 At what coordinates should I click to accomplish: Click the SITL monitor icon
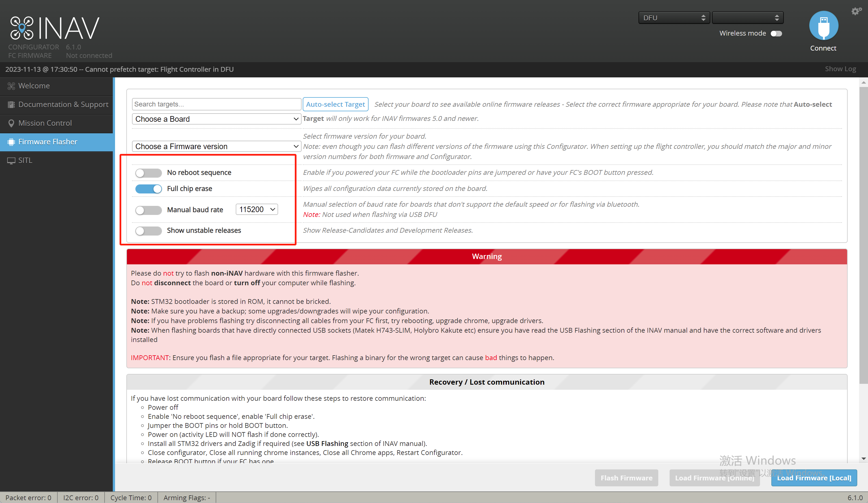11,160
